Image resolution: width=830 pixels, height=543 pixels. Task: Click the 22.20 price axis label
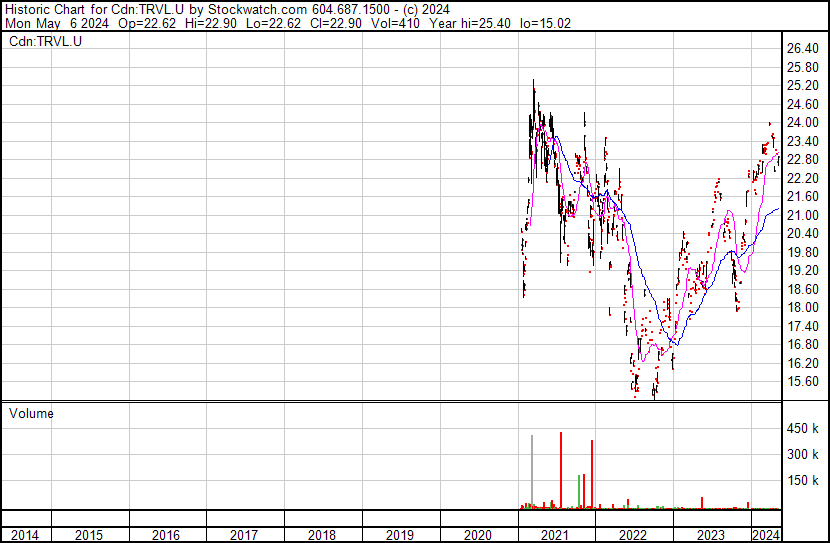802,178
